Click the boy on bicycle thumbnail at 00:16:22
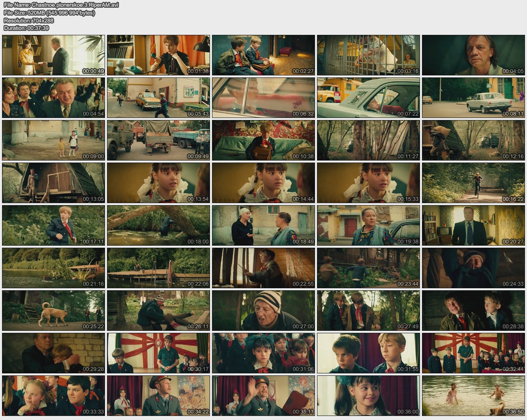527x420 pixels. pos(473,183)
